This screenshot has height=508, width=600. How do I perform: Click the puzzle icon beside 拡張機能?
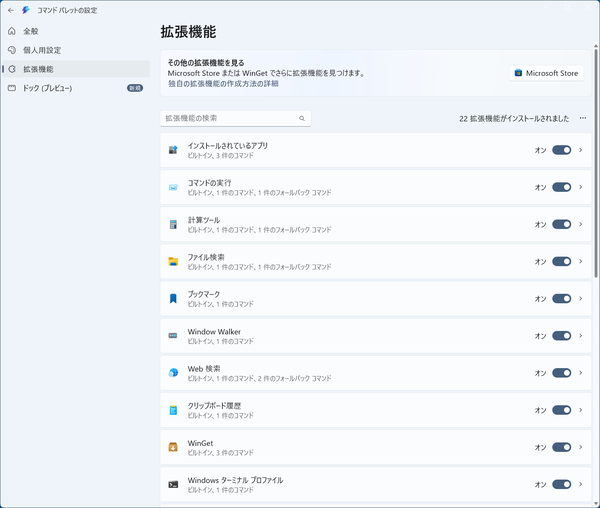point(12,69)
